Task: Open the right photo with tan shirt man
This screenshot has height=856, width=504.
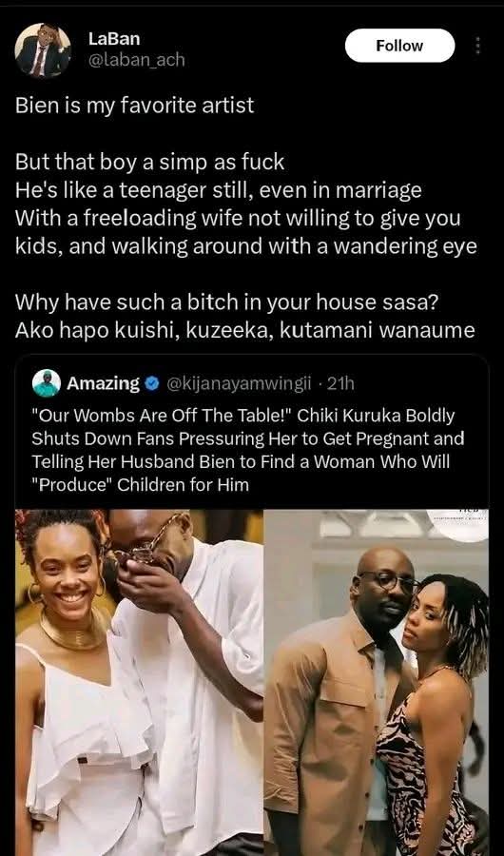Action: (x=377, y=682)
